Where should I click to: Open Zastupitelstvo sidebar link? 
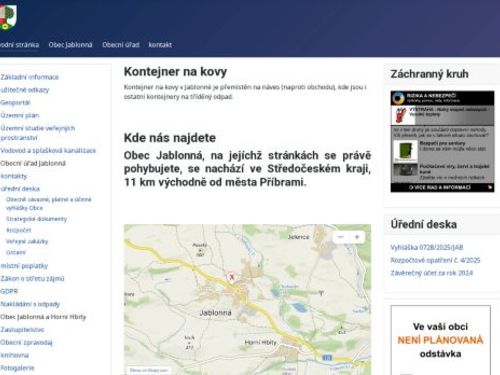[x=22, y=330]
